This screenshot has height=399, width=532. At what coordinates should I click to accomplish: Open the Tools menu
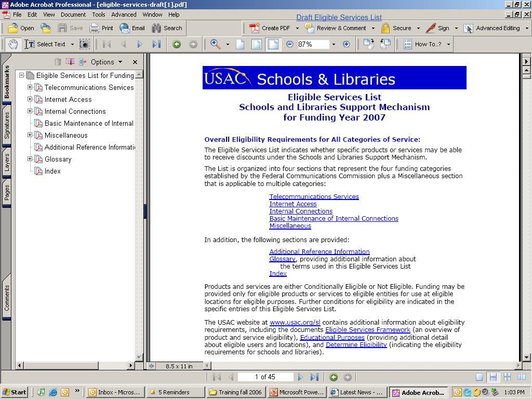(98, 15)
